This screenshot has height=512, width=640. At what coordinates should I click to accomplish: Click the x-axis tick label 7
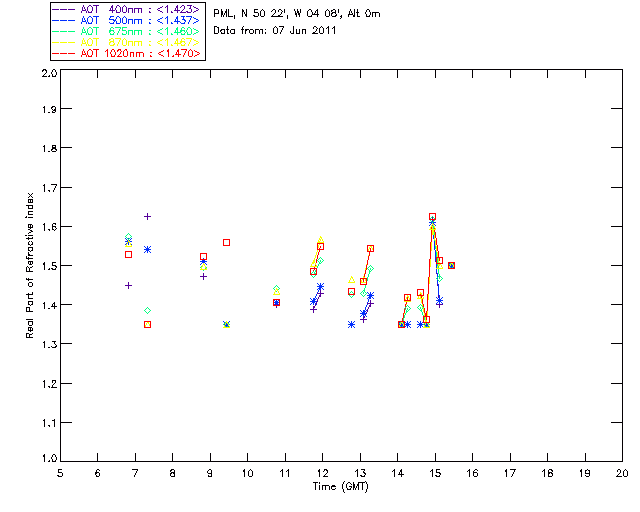(135, 473)
